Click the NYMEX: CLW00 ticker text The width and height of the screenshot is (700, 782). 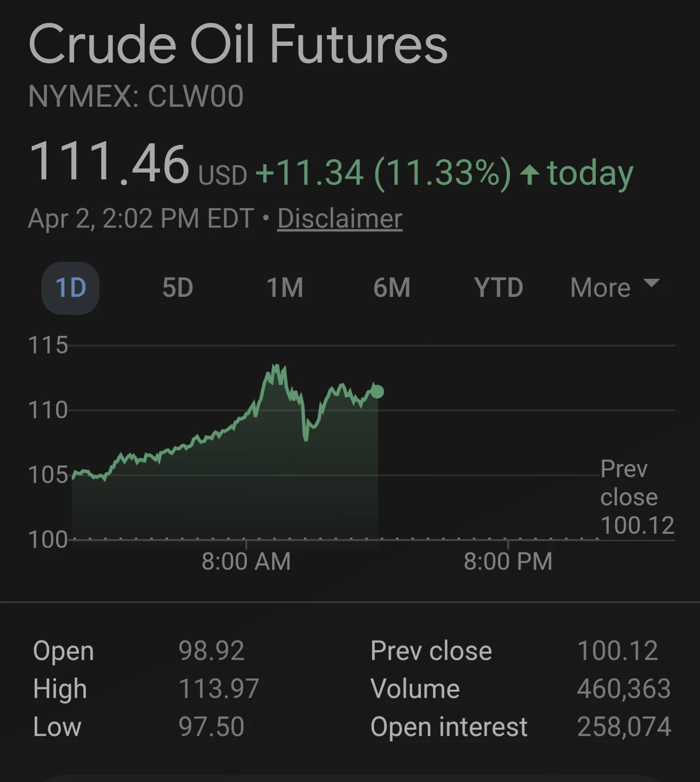136,96
